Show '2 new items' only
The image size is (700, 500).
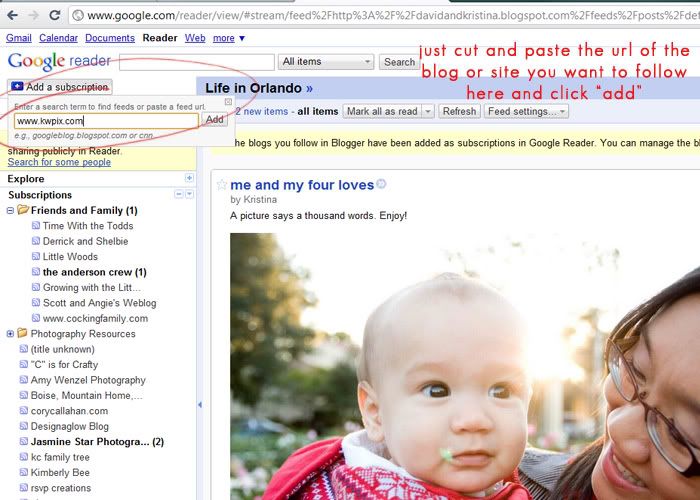click(x=262, y=111)
